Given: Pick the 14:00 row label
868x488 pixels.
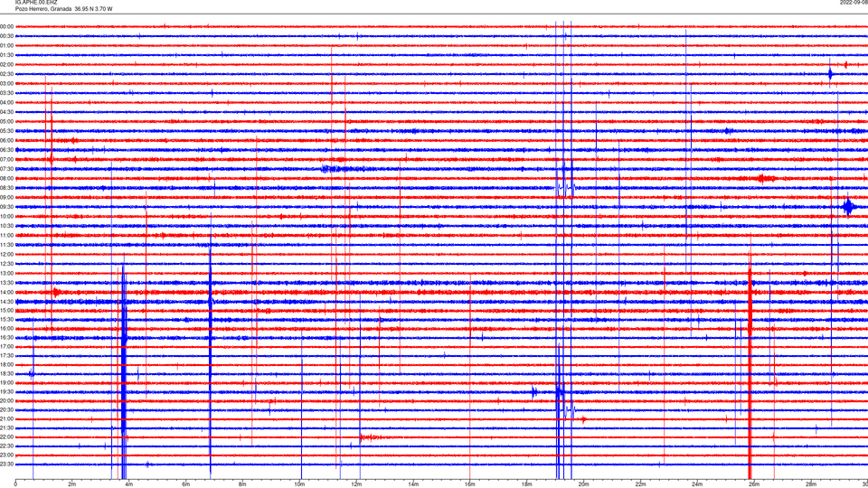Looking at the screenshot, I should coord(6,292).
